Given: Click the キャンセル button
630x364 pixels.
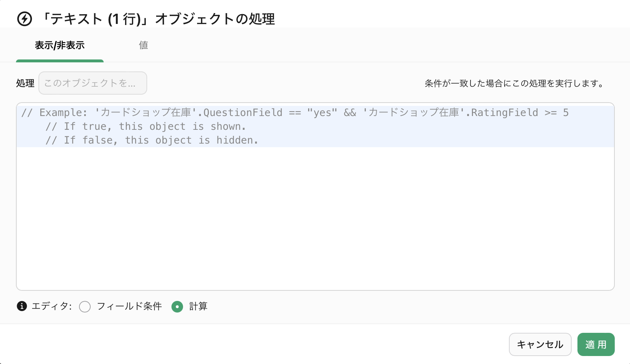Looking at the screenshot, I should tap(540, 344).
